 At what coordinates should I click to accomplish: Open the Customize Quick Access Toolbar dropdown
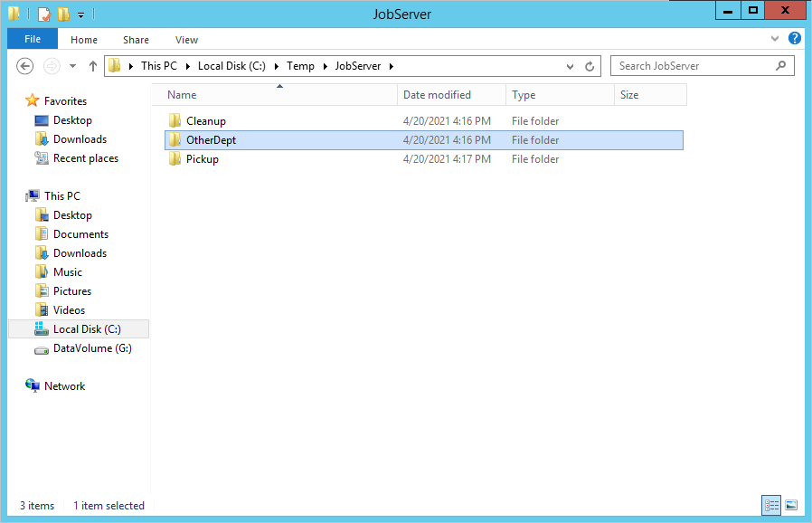[80, 15]
